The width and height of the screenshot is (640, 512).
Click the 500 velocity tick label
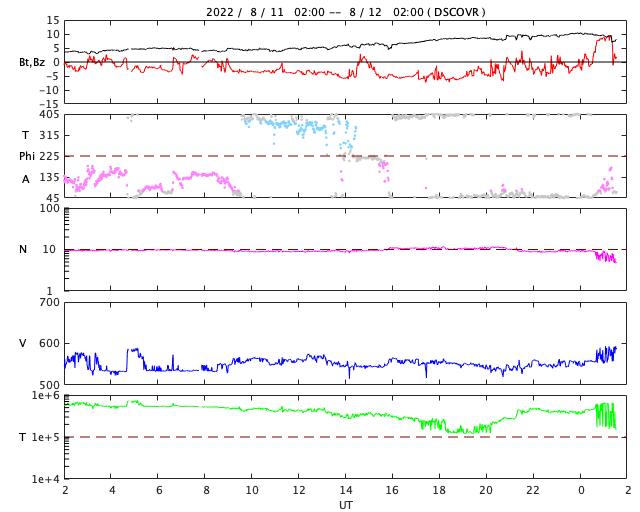pyautogui.click(x=49, y=385)
